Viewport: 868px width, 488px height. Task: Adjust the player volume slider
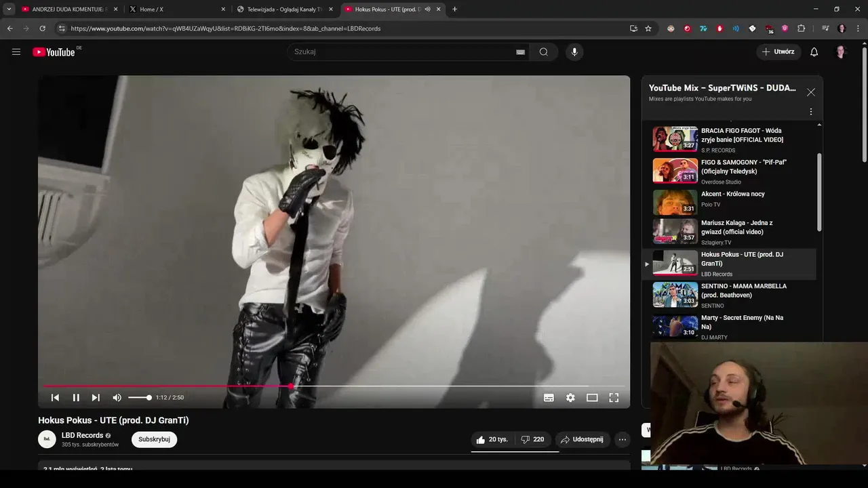pyautogui.click(x=140, y=398)
